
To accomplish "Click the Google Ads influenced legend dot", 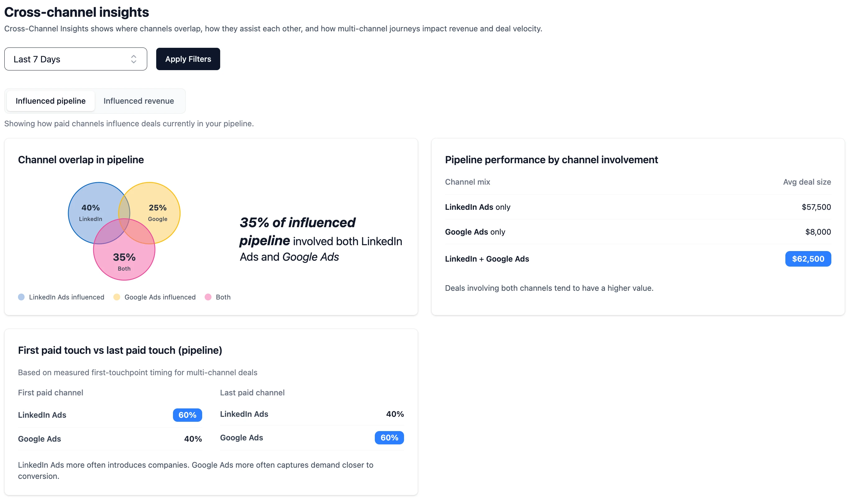I will pos(116,297).
